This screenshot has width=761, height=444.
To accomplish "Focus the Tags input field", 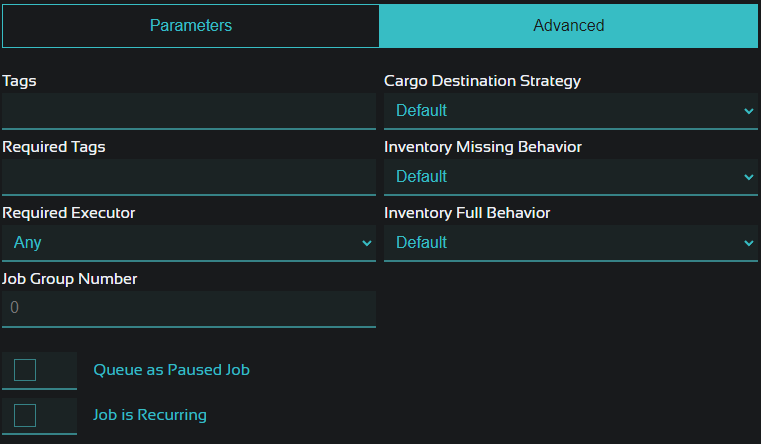I will pos(189,111).
